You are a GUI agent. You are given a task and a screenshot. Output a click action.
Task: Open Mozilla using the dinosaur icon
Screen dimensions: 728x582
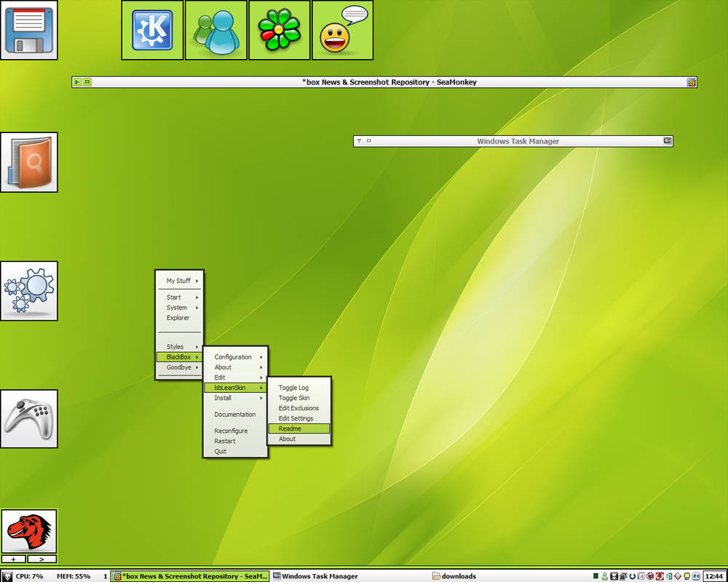[x=29, y=530]
